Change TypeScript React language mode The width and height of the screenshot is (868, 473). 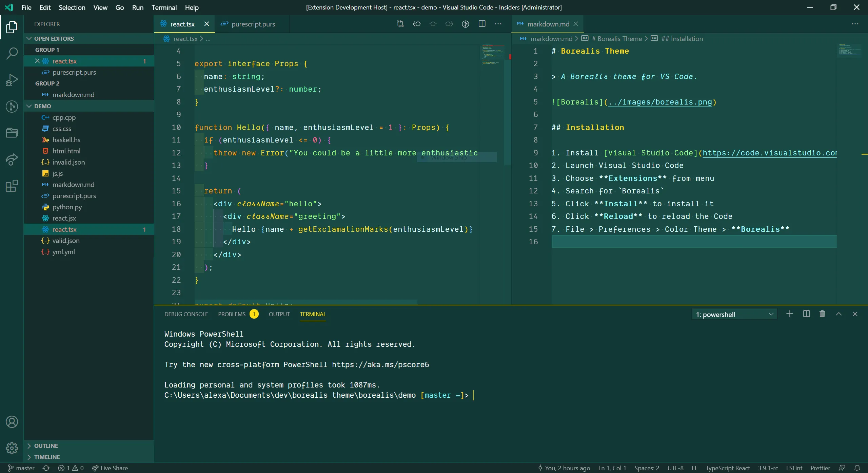click(728, 468)
